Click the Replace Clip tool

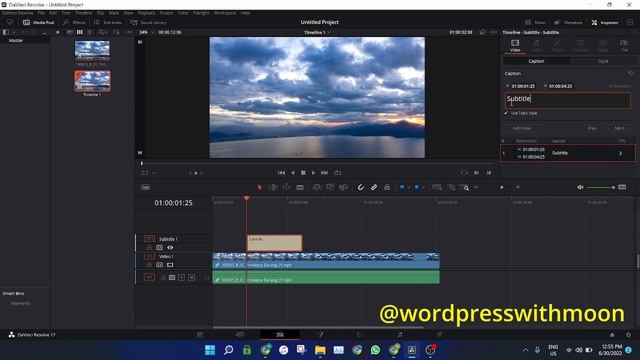click(344, 187)
